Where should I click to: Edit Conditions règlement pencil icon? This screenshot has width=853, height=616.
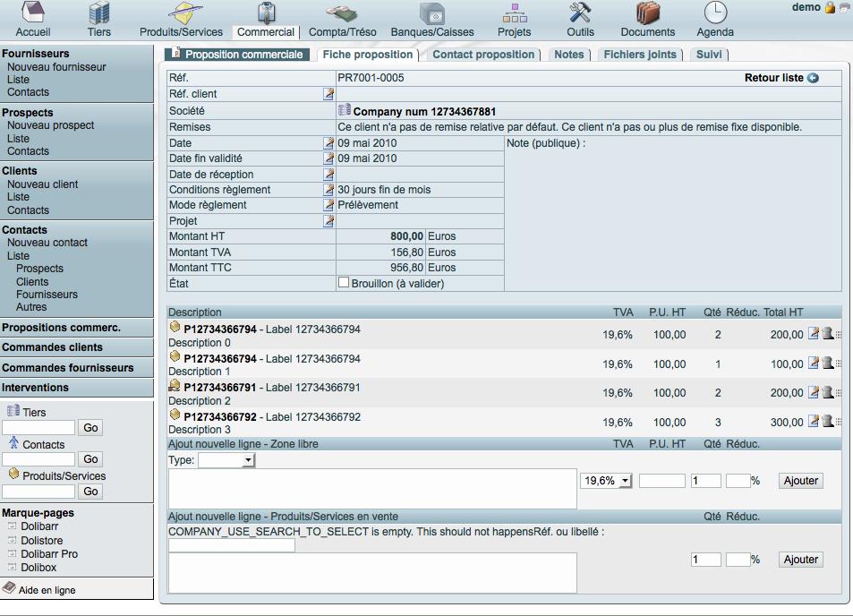328,190
